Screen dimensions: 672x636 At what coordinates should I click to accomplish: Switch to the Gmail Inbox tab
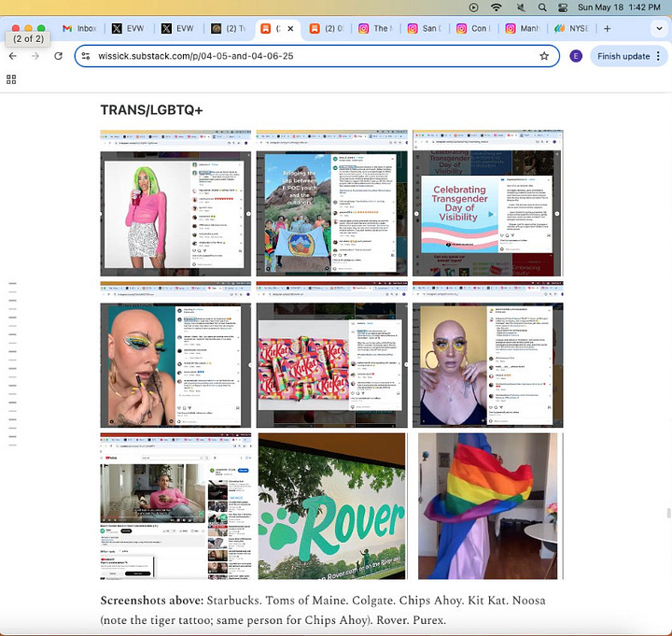79,29
